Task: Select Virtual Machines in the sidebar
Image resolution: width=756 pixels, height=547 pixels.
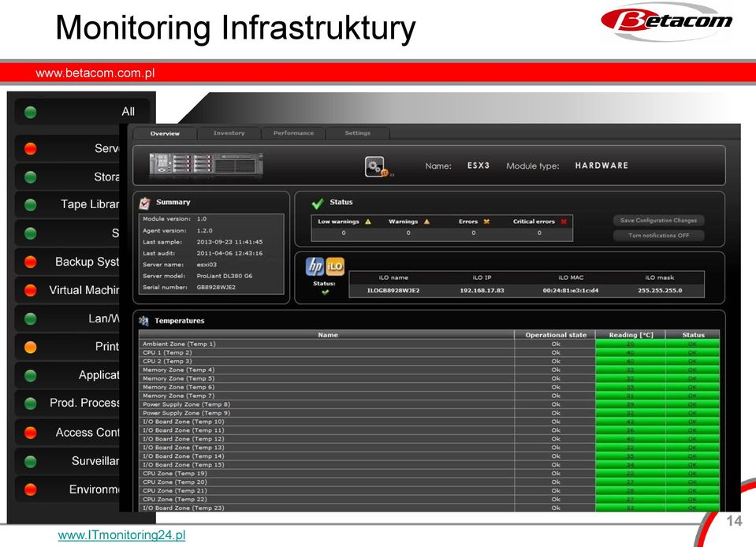Action: coord(68,290)
